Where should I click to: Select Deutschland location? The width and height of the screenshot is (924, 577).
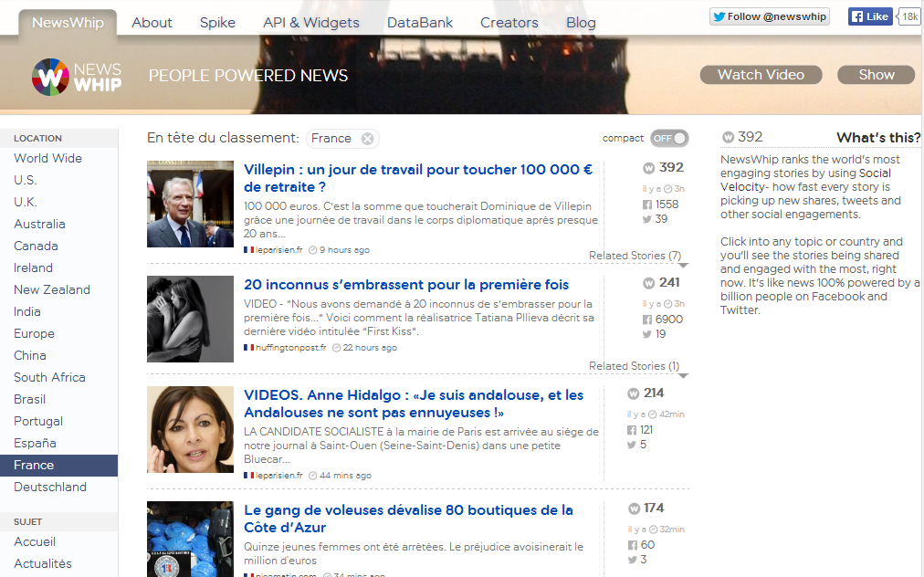[x=50, y=487]
